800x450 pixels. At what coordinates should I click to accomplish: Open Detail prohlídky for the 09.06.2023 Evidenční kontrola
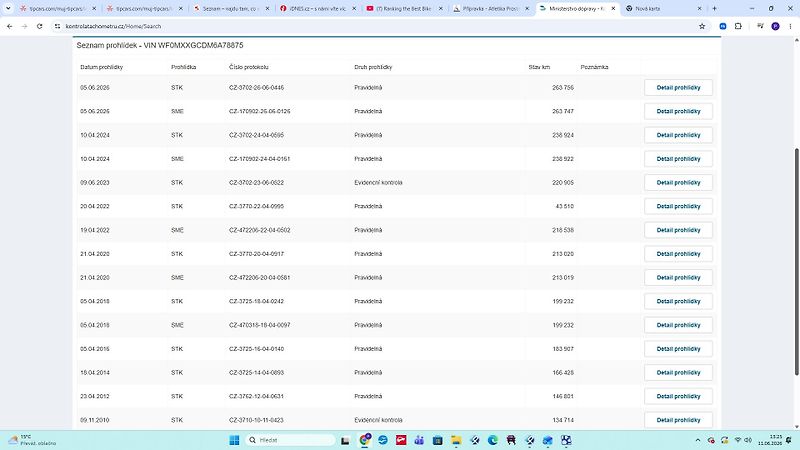pyautogui.click(x=678, y=183)
